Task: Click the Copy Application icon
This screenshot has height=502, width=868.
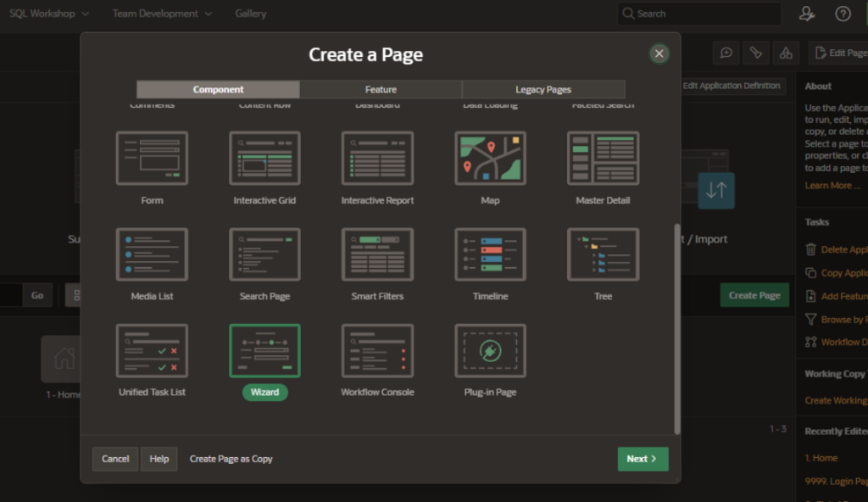Action: 810,272
